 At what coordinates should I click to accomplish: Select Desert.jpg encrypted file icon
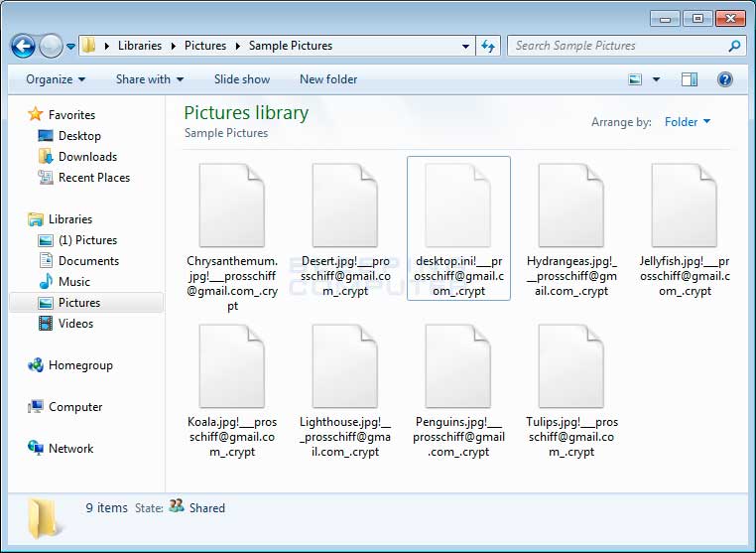pos(344,206)
